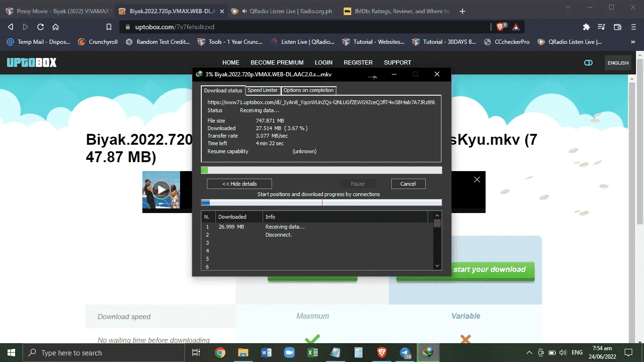Viewport: 644px width, 362px height.
Task: Open the SUPPORT menu item
Action: (x=397, y=62)
